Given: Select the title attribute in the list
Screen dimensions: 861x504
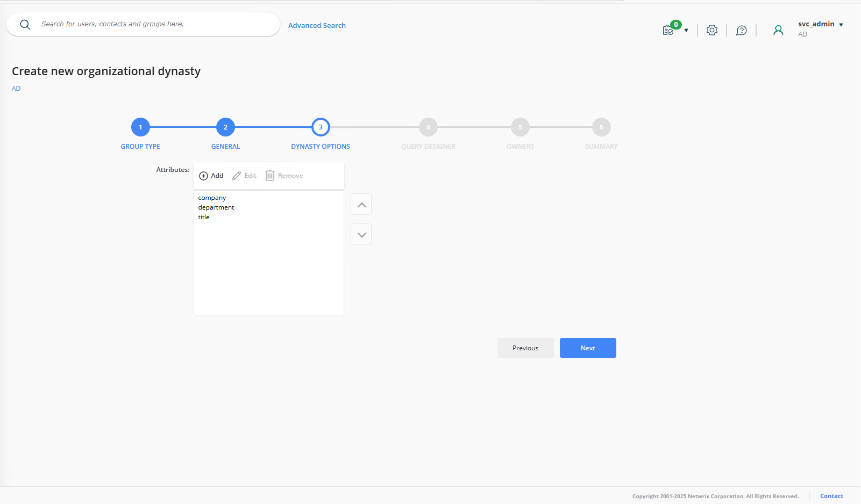Looking at the screenshot, I should [x=204, y=217].
